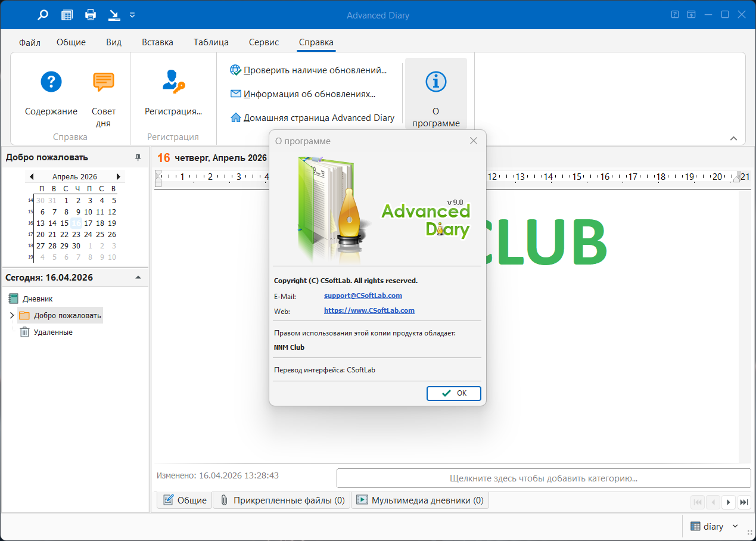Switch to the Вставка ribbon tab
This screenshot has width=756, height=541.
(x=158, y=42)
